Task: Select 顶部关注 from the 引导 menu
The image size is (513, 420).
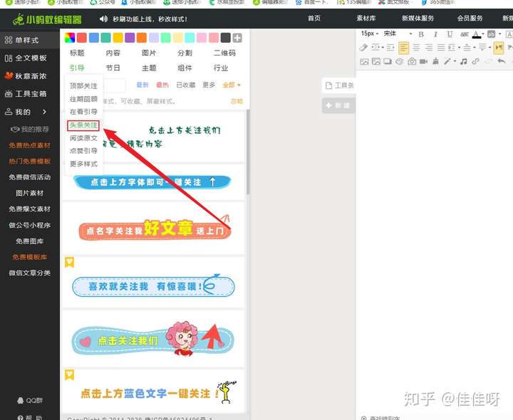Action: tap(83, 85)
